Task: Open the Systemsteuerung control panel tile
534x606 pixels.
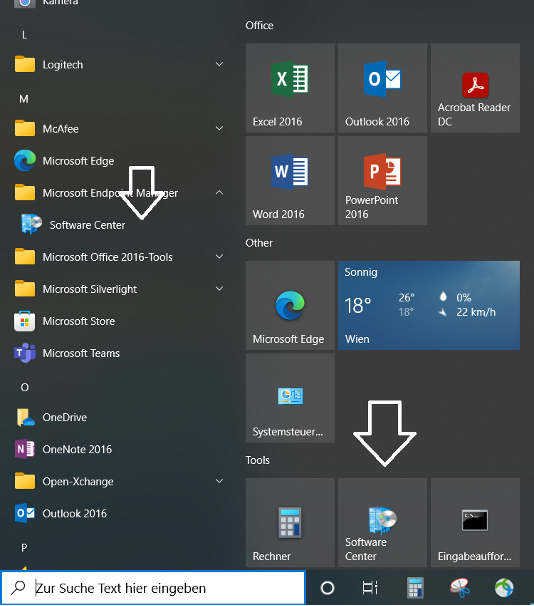Action: [290, 398]
